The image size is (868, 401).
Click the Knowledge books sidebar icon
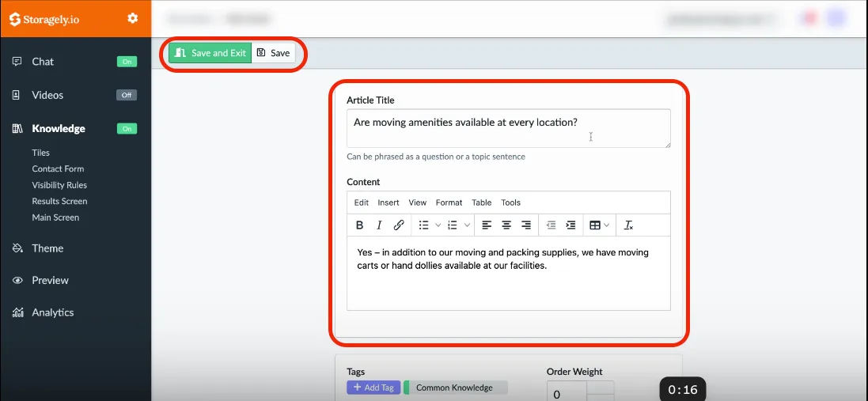(x=17, y=129)
